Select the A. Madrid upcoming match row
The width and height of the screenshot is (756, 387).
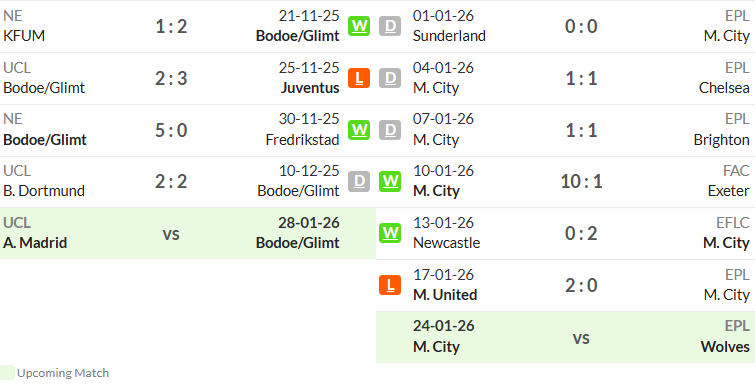(x=188, y=233)
